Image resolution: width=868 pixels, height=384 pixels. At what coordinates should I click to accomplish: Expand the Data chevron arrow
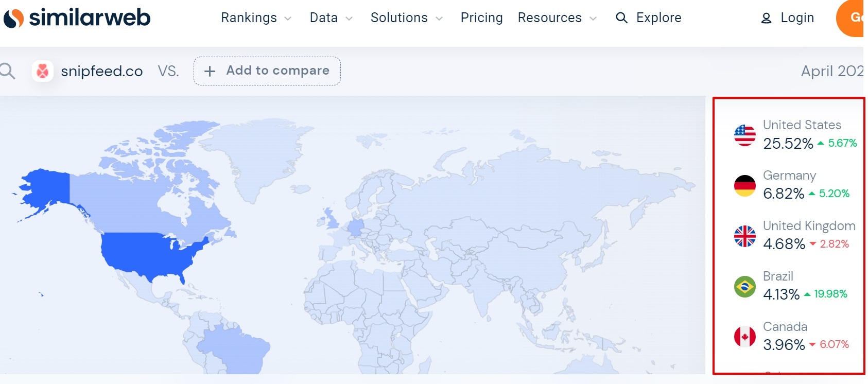(x=349, y=19)
